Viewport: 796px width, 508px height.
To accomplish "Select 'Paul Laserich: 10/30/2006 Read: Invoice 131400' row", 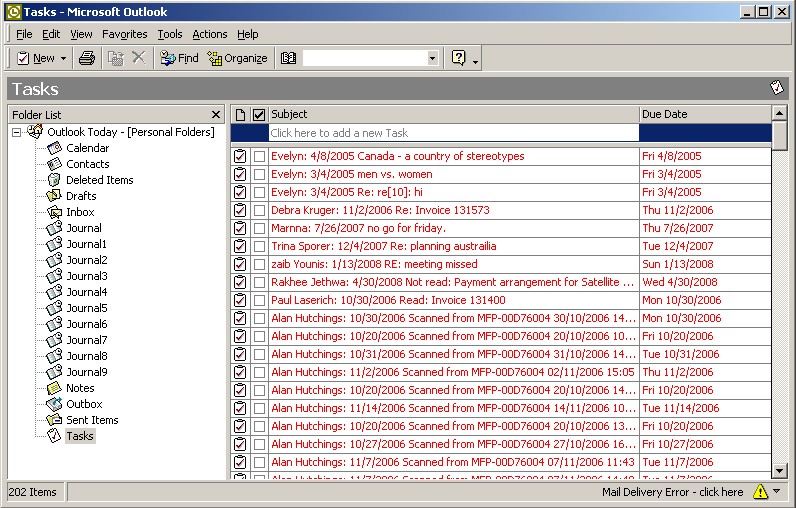I will (501, 300).
